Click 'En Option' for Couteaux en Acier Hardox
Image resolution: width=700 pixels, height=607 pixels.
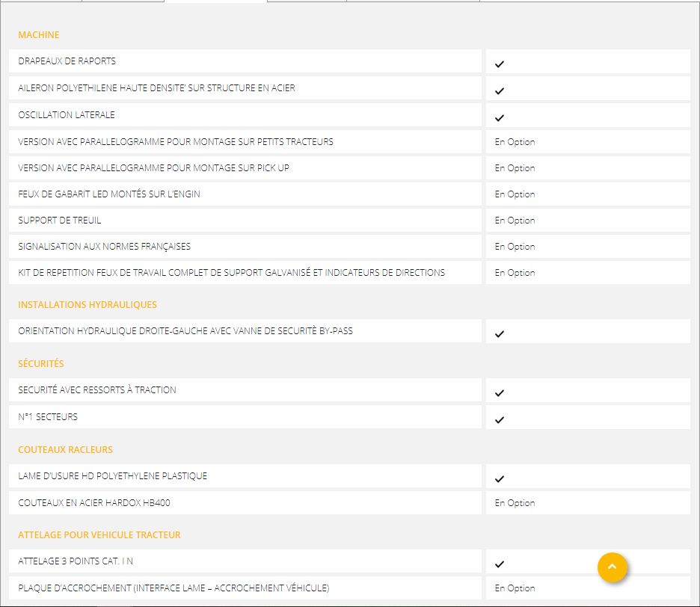[x=515, y=503]
